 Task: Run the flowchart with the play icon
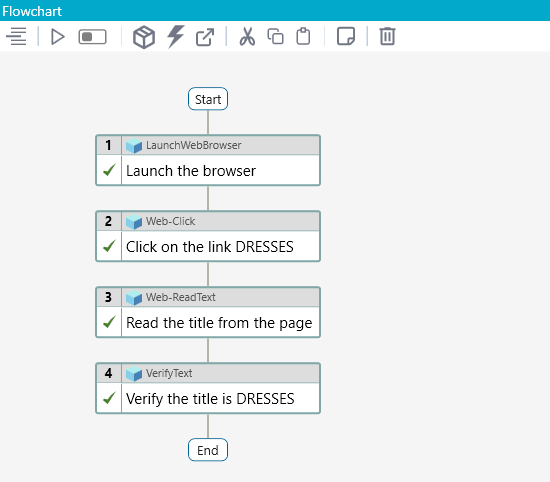tap(58, 37)
